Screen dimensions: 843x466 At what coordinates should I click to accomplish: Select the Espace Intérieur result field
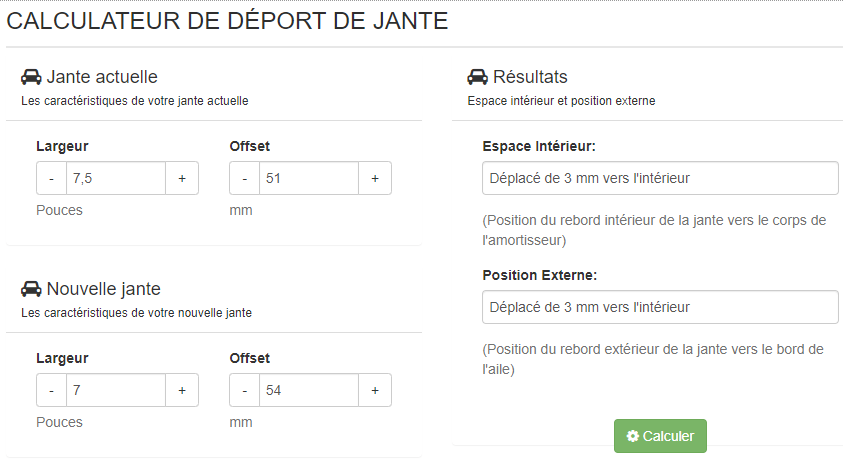660,178
